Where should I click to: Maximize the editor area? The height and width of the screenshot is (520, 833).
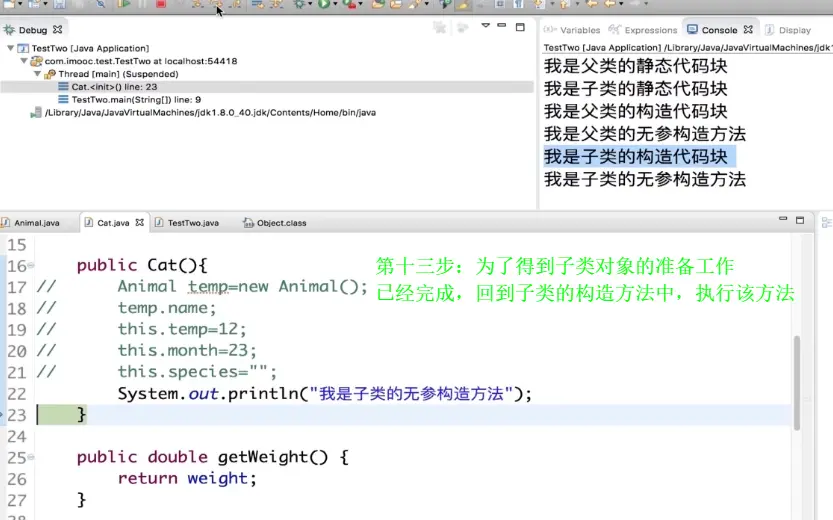[x=800, y=220]
